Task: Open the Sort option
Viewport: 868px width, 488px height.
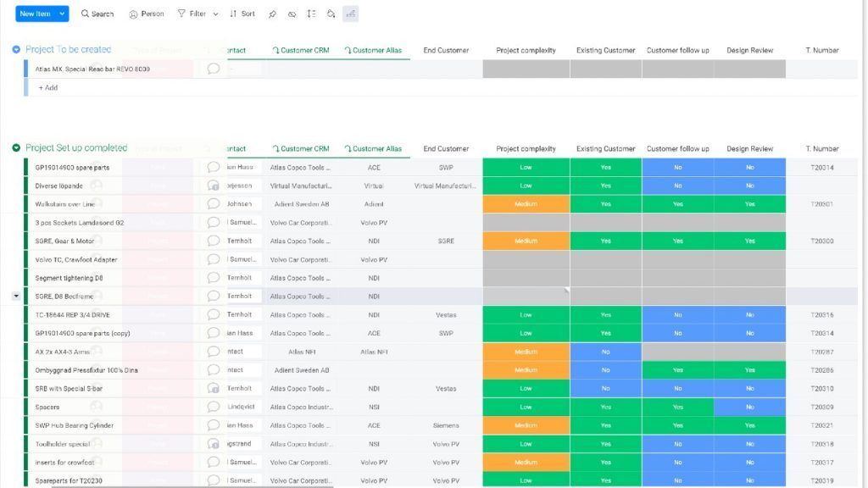Action: pos(242,14)
